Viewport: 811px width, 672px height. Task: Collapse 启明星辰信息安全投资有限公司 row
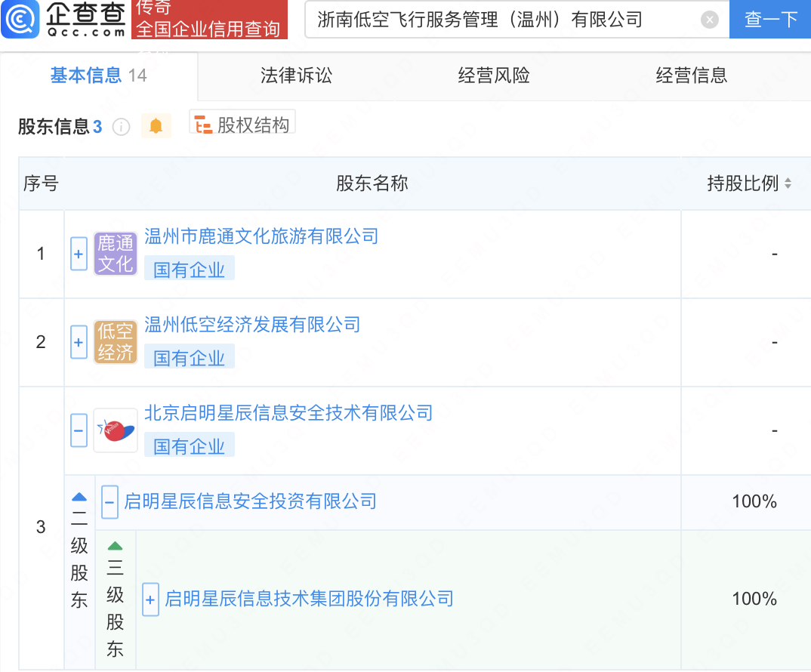coord(109,502)
